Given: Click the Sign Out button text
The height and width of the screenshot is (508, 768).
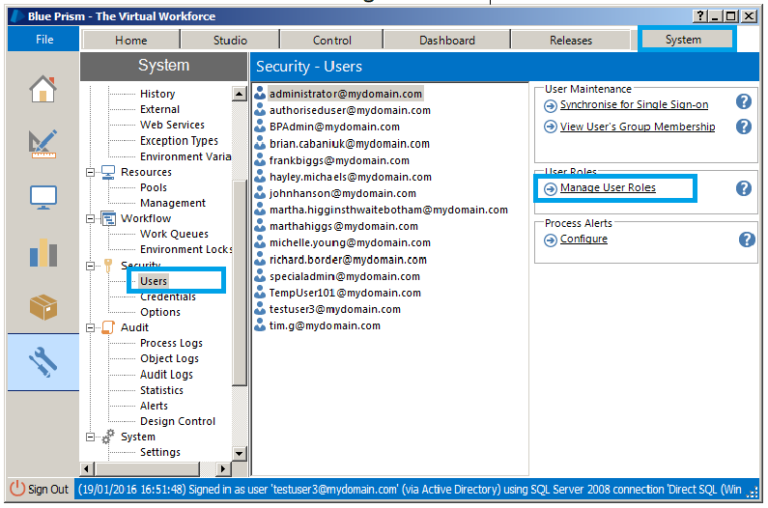Looking at the screenshot, I should coord(48,489).
